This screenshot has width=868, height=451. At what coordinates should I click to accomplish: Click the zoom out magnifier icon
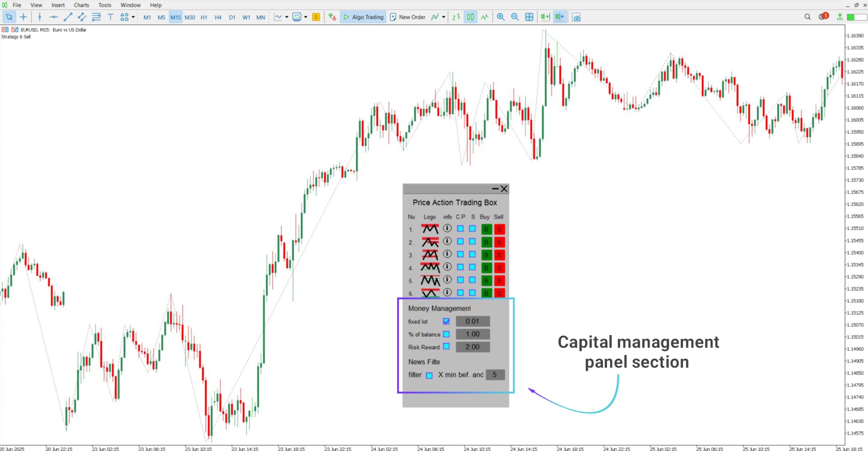pos(515,17)
